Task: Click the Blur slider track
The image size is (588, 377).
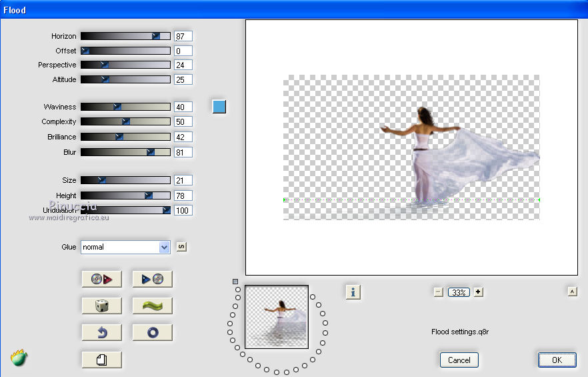Action: 125,152
